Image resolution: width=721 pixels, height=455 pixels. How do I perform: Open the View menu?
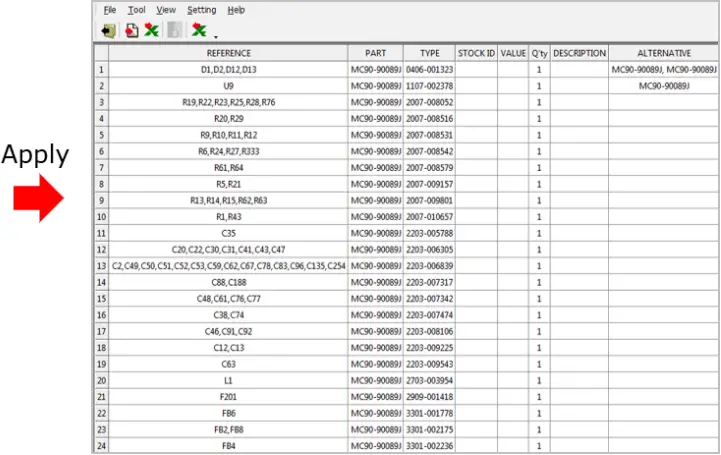[x=166, y=10]
